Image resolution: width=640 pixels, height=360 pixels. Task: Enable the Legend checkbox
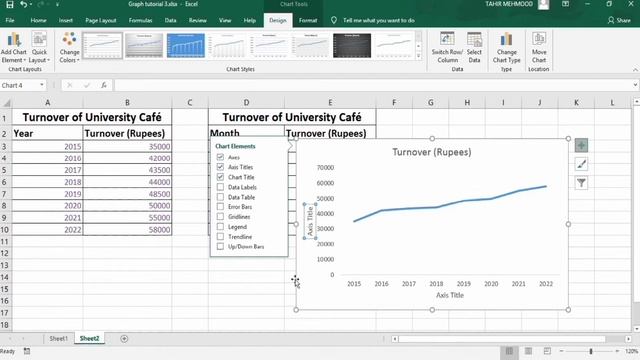pyautogui.click(x=220, y=227)
